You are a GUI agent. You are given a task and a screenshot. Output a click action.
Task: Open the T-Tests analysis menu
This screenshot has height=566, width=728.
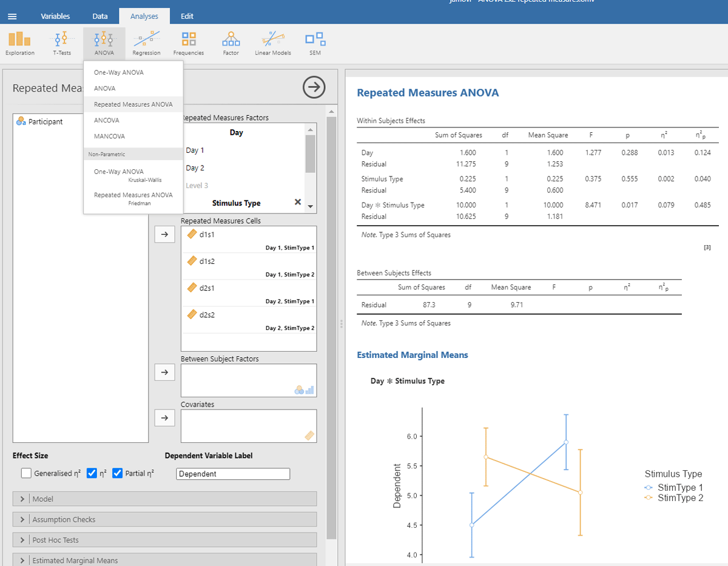61,43
